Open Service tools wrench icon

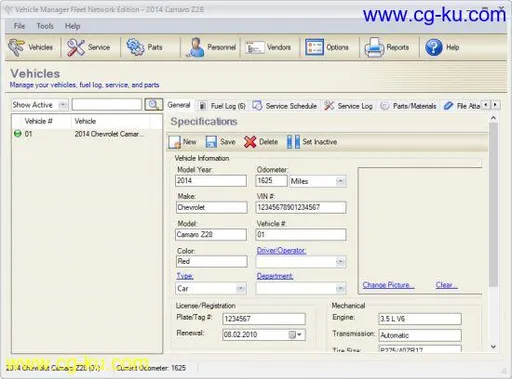click(76, 47)
